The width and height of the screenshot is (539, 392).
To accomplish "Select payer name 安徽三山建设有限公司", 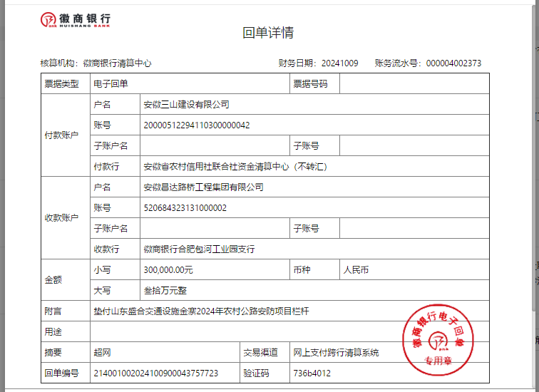I will pyautogui.click(x=186, y=104).
